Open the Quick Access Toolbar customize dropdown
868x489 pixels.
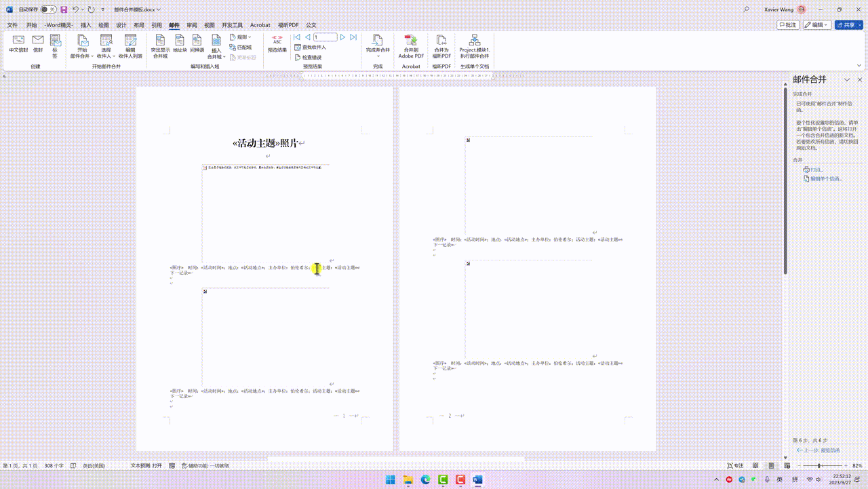tap(103, 10)
